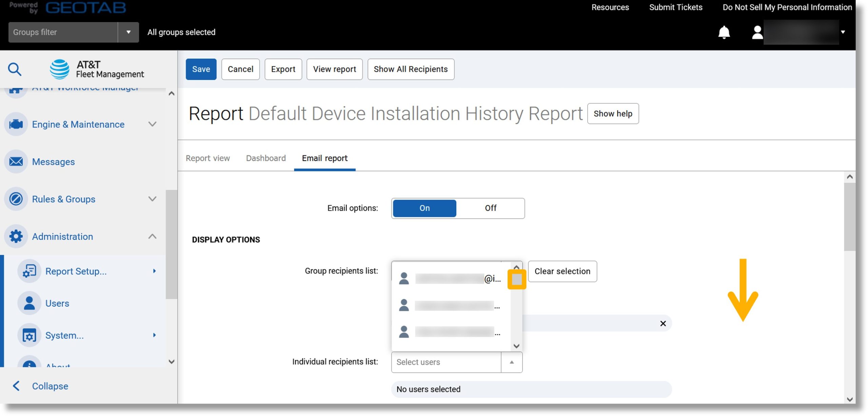Viewport: 868px width, 416px height.
Task: Click the View report button
Action: pyautogui.click(x=334, y=69)
